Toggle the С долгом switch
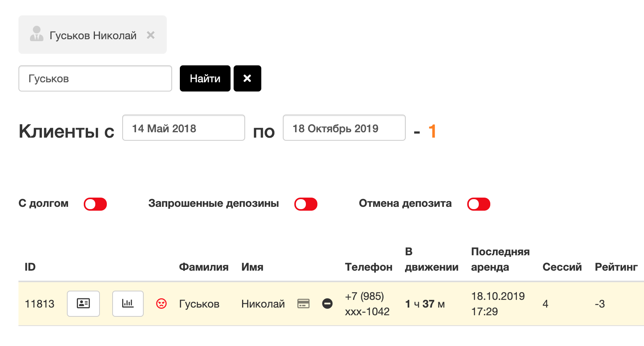 click(95, 204)
